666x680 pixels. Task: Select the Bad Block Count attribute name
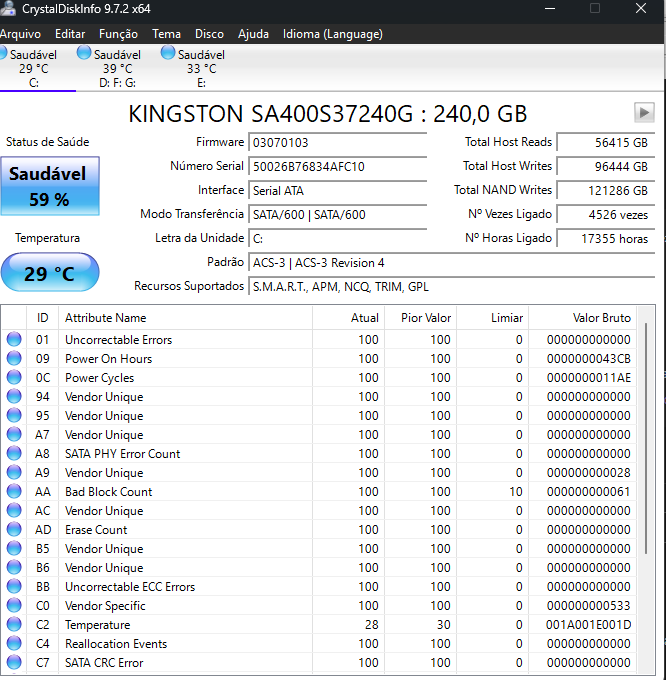point(108,492)
